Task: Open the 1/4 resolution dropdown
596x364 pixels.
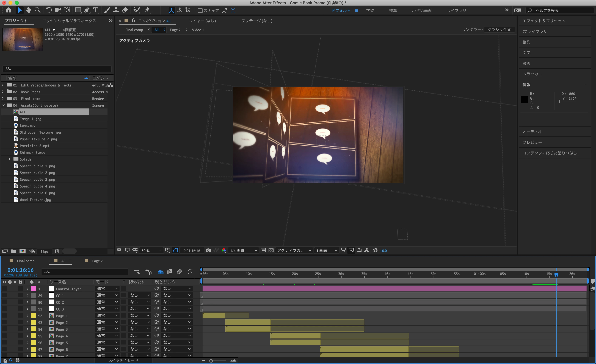Action: pyautogui.click(x=243, y=251)
